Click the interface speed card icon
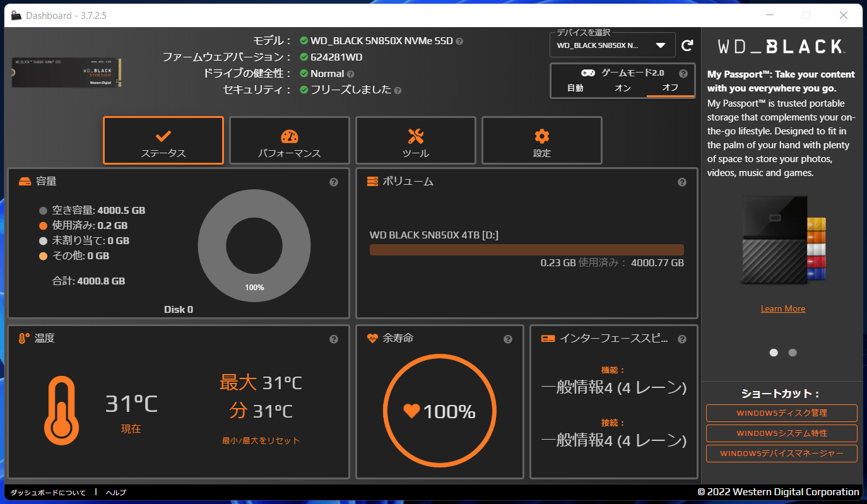Viewport: 867px width, 504px height. [548, 339]
